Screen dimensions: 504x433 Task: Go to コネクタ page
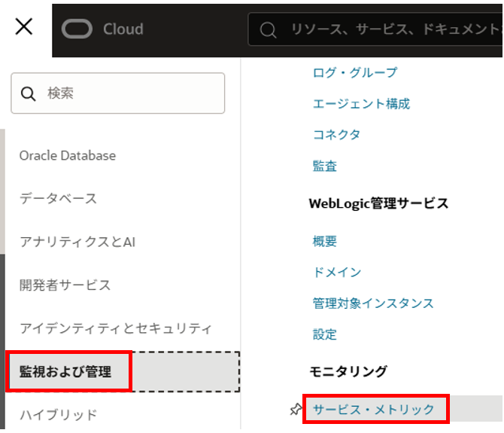click(x=336, y=135)
